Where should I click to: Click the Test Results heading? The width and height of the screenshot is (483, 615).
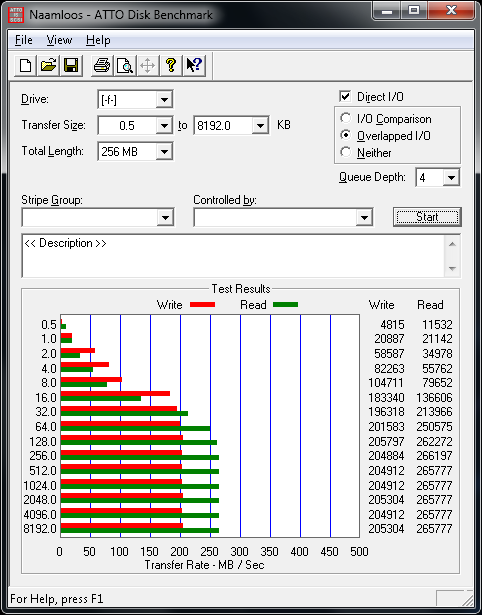pyautogui.click(x=241, y=289)
